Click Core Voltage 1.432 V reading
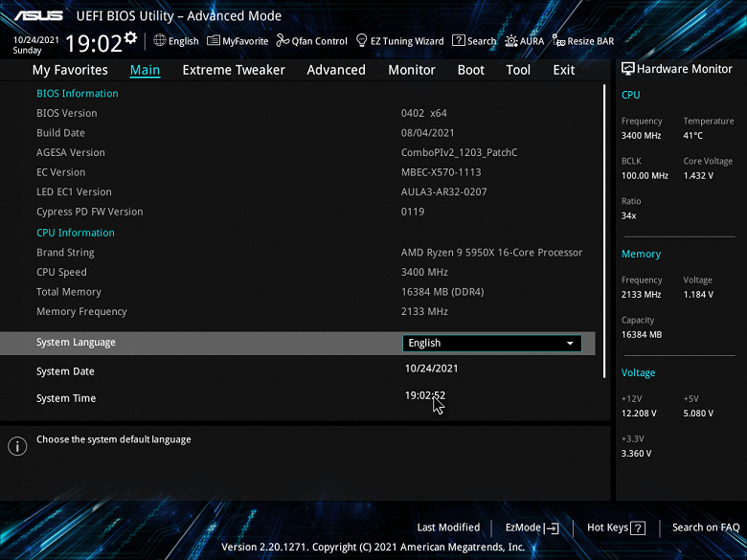The height and width of the screenshot is (560, 747). [698, 176]
